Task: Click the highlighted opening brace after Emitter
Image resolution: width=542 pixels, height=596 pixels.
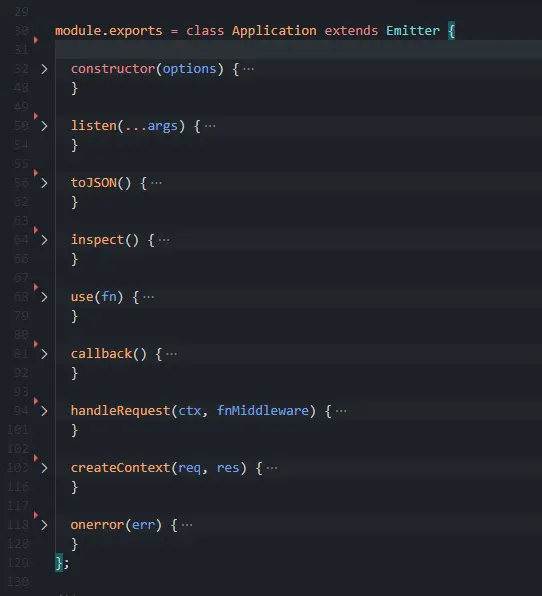Action: click(x=451, y=30)
